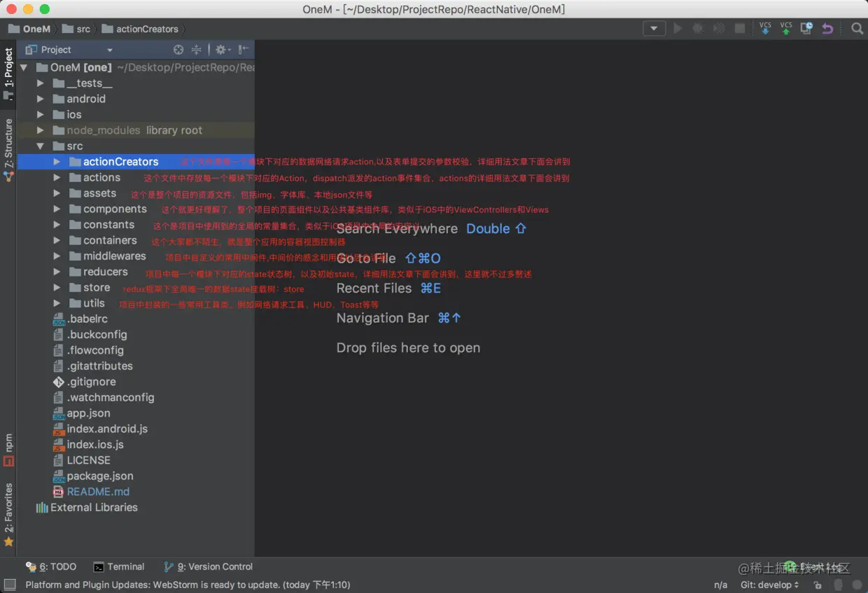Open the Git: develop branch widget
Image resolution: width=868 pixels, height=593 pixels.
coord(769,585)
